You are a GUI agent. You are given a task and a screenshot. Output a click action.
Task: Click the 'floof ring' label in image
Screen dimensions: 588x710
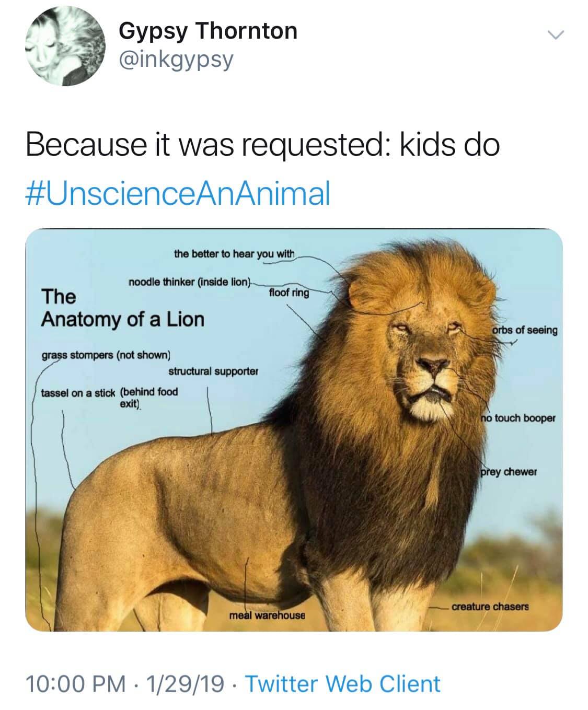[289, 293]
